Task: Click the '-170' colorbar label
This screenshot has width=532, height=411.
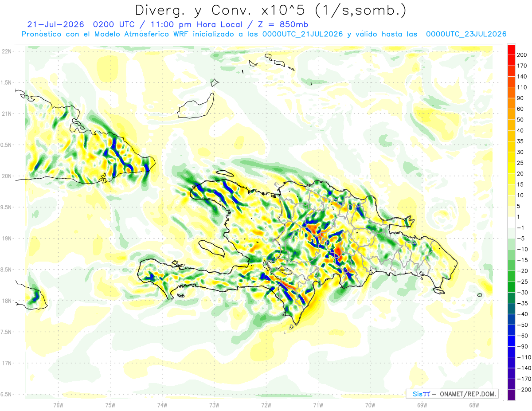Action: tap(524, 379)
